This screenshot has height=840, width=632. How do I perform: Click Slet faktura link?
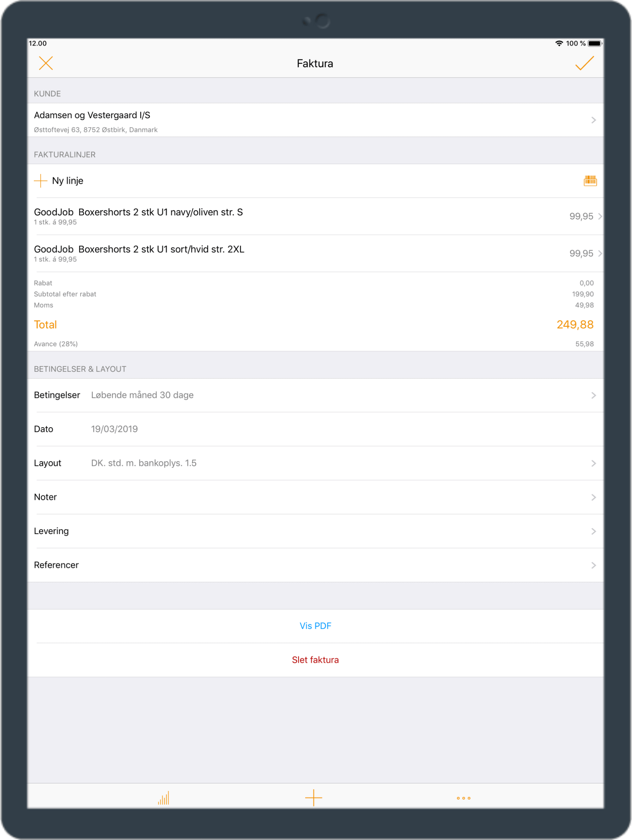[315, 659]
